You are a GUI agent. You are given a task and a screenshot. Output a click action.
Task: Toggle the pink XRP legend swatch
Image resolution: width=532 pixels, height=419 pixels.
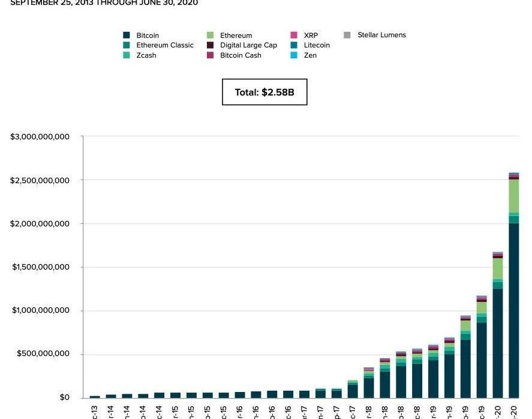click(294, 35)
